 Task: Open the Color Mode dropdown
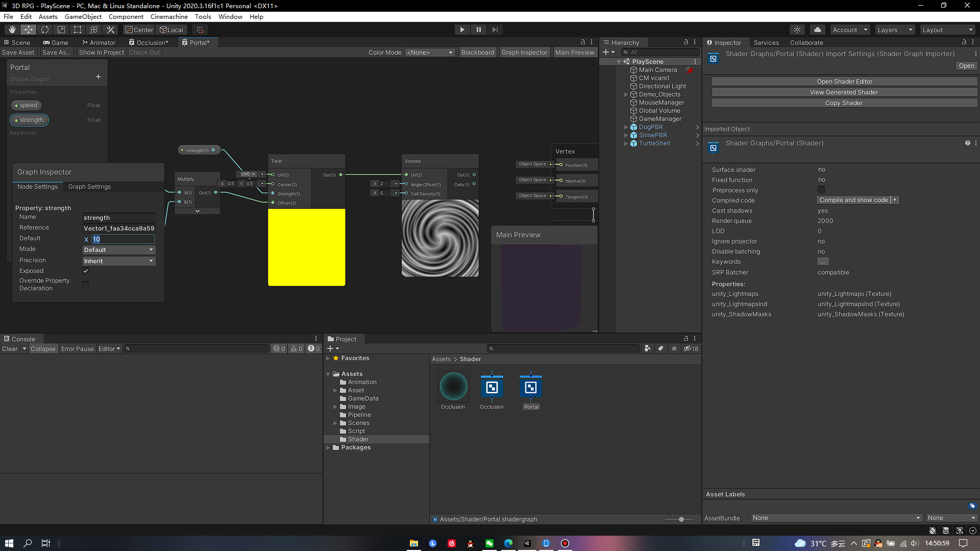430,53
